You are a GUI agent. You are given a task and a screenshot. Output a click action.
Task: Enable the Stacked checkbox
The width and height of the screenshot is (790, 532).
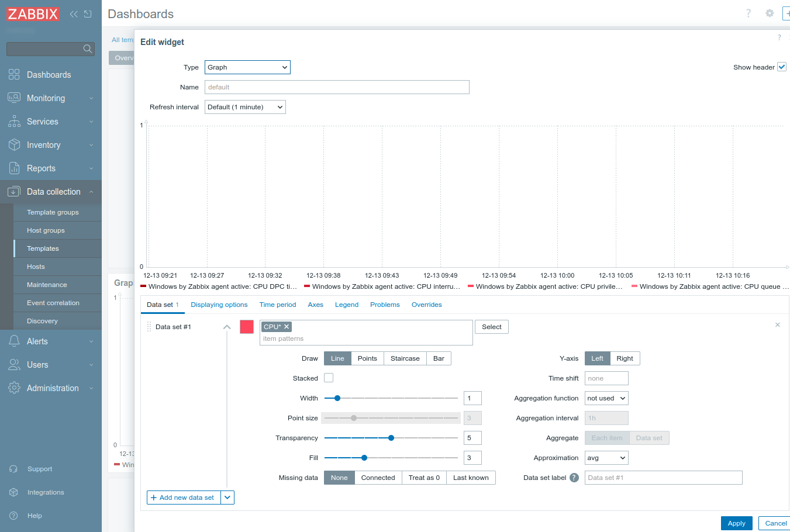point(329,378)
